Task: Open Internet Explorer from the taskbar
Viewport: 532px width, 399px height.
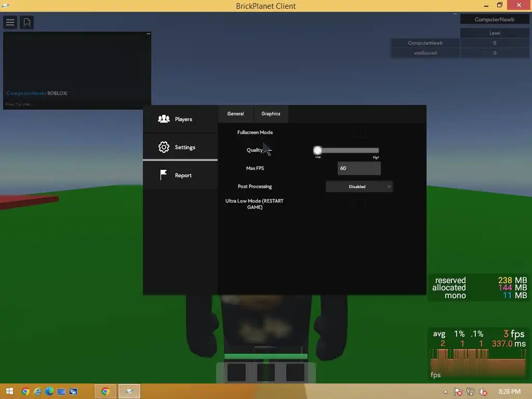Action: click(x=37, y=392)
